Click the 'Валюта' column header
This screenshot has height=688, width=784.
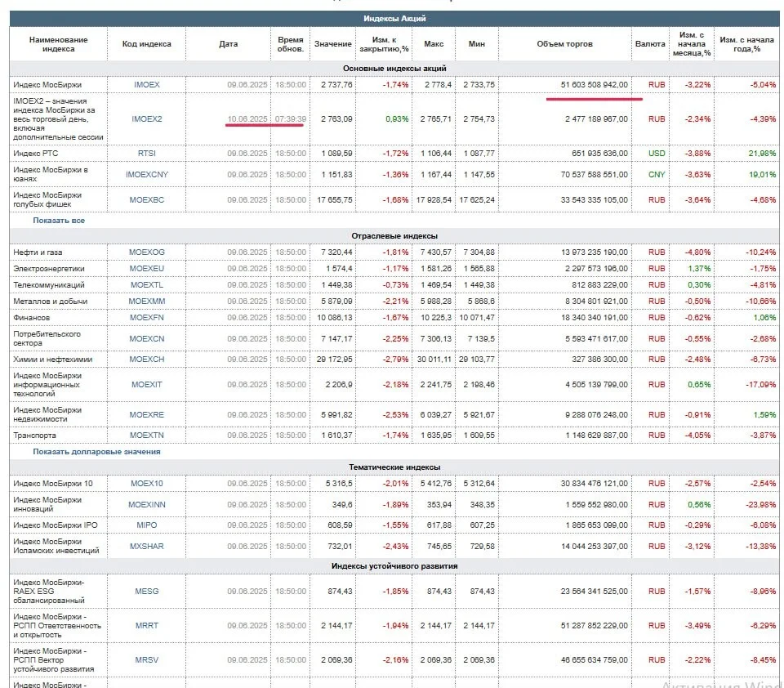(650, 44)
